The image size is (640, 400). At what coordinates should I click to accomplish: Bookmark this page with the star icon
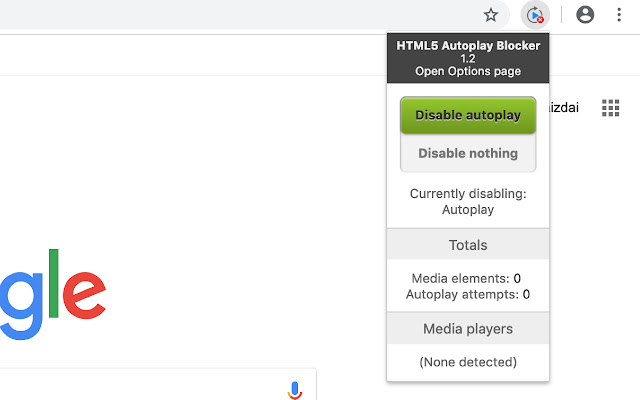[490, 15]
